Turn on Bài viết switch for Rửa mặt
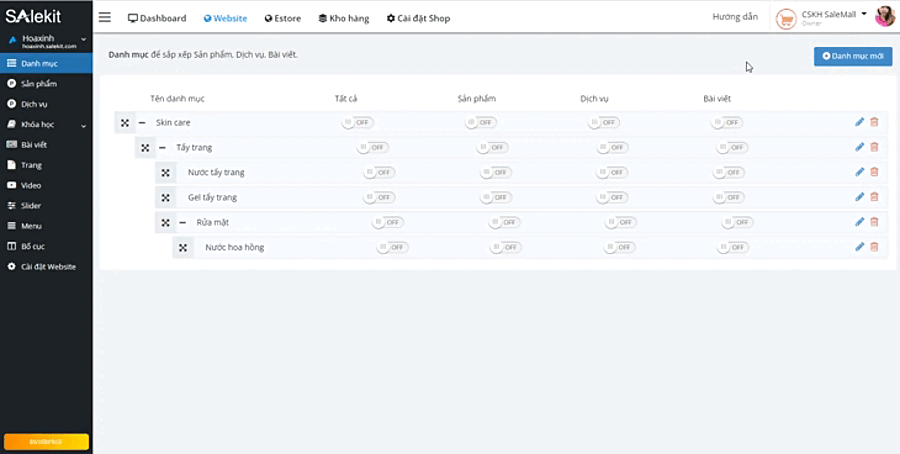The height and width of the screenshot is (454, 900). tap(738, 222)
